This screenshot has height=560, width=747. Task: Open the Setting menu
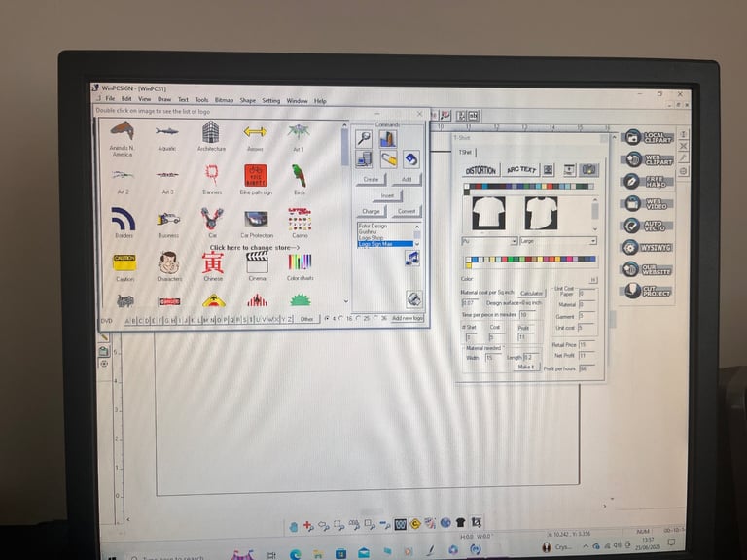coord(271,101)
